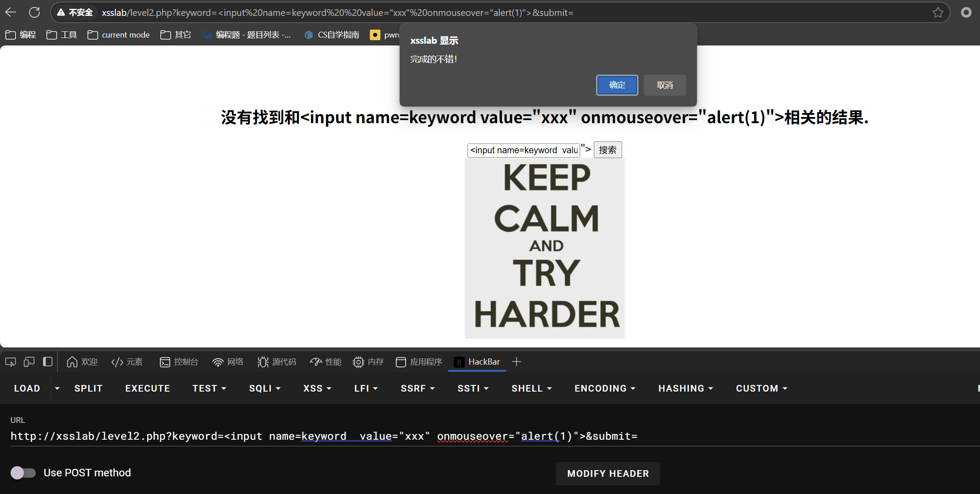Open the pwn bookmark

[384, 34]
